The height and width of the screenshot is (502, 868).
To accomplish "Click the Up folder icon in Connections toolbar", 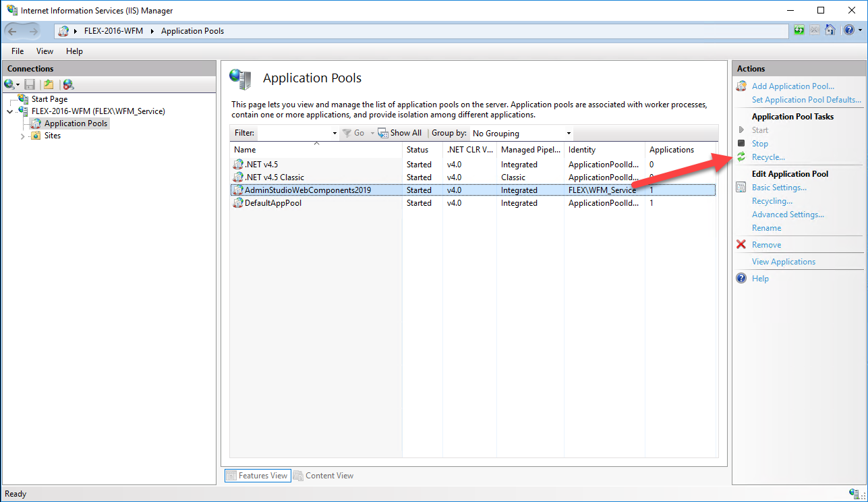I will (x=49, y=84).
